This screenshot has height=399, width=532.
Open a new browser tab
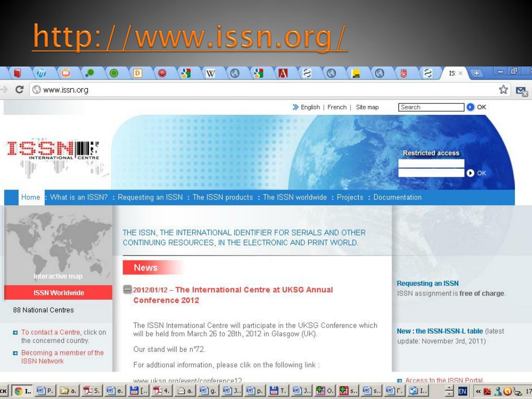tap(476, 73)
